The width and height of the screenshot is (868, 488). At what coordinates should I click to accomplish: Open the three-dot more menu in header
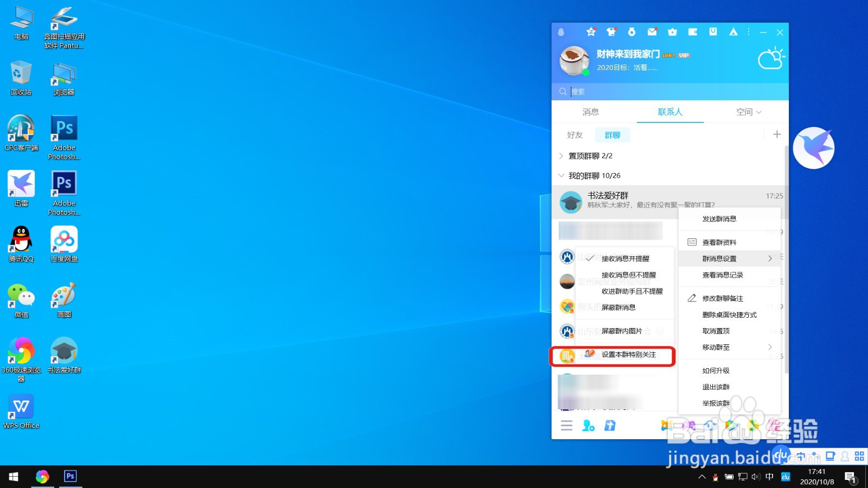pyautogui.click(x=749, y=32)
